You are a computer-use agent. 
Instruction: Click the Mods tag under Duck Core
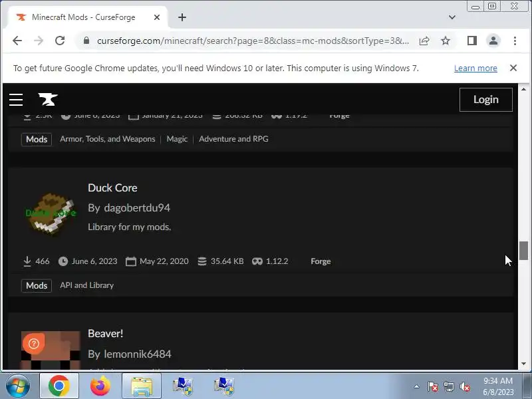[x=37, y=286]
